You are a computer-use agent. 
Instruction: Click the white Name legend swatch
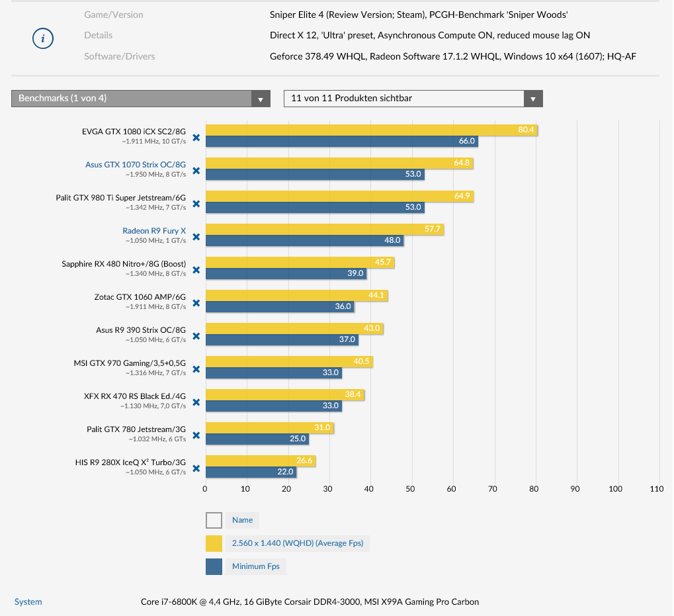tap(214, 520)
